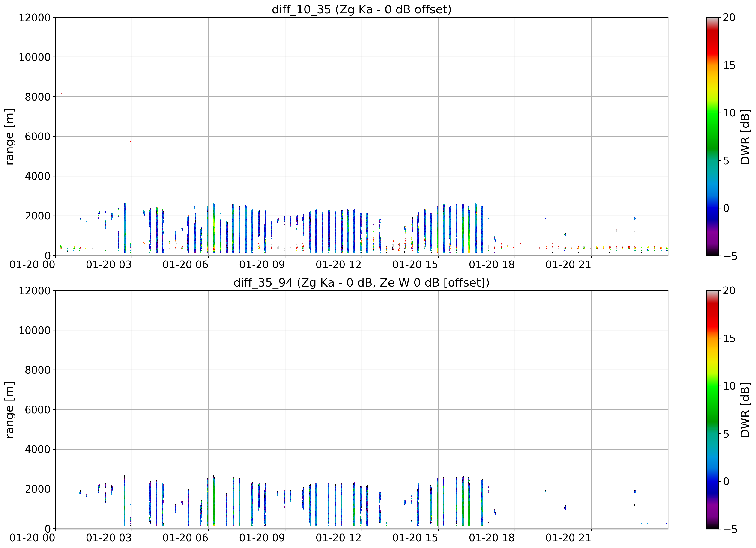
Task: Click the '01-20 18' time tick under the diff_35_94 plot
Action: click(x=492, y=538)
